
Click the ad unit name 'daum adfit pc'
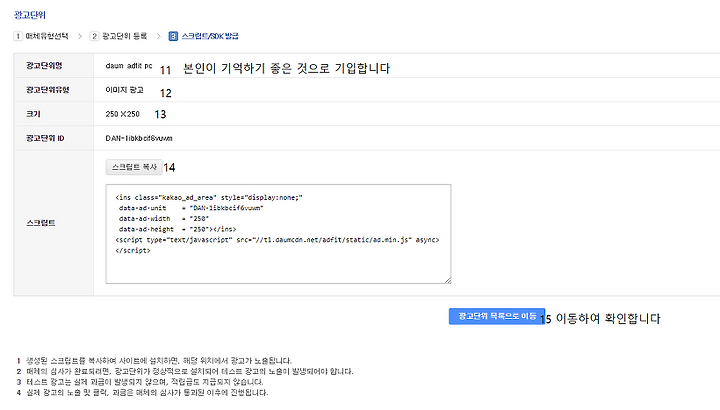click(129, 66)
